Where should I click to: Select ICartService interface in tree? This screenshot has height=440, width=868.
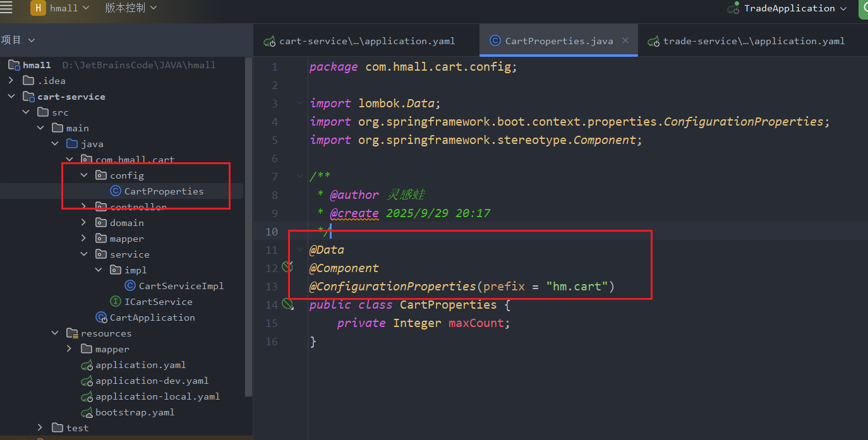pyautogui.click(x=159, y=302)
